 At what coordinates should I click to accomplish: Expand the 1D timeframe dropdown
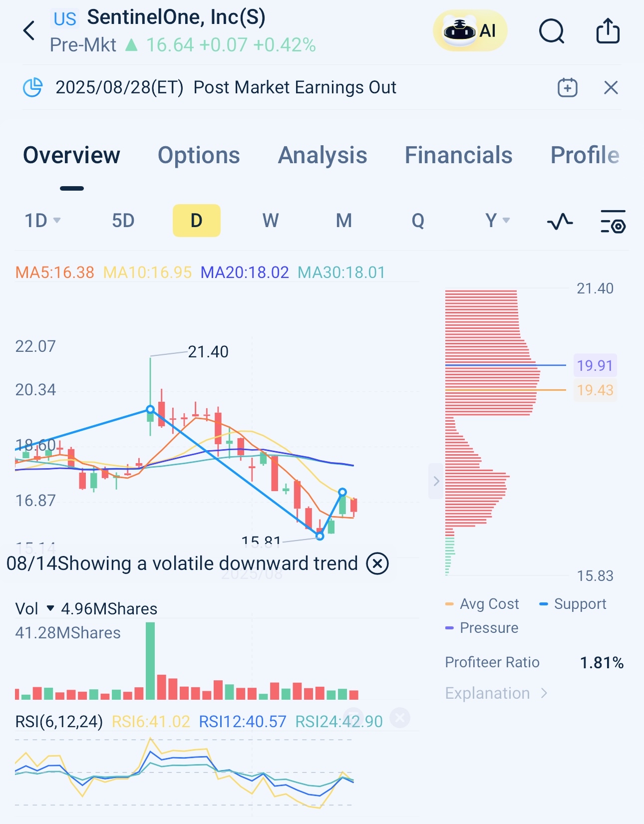click(43, 221)
